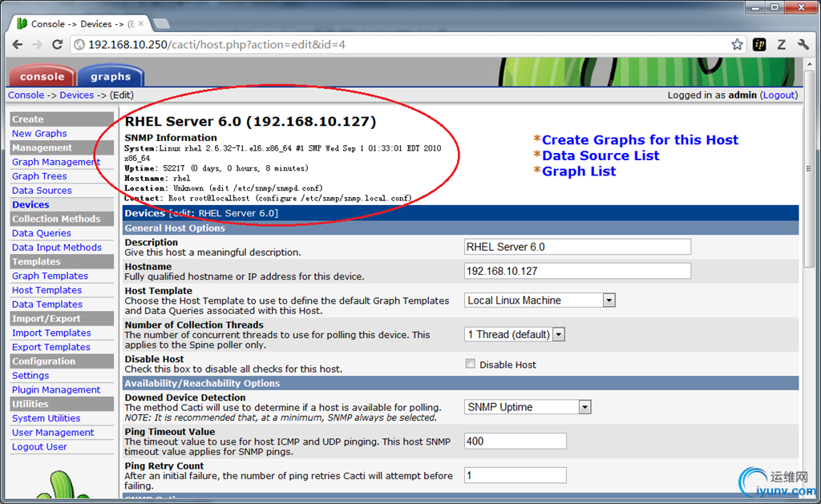Open Graph Management in the sidebar
The height and width of the screenshot is (504, 821).
click(x=56, y=162)
